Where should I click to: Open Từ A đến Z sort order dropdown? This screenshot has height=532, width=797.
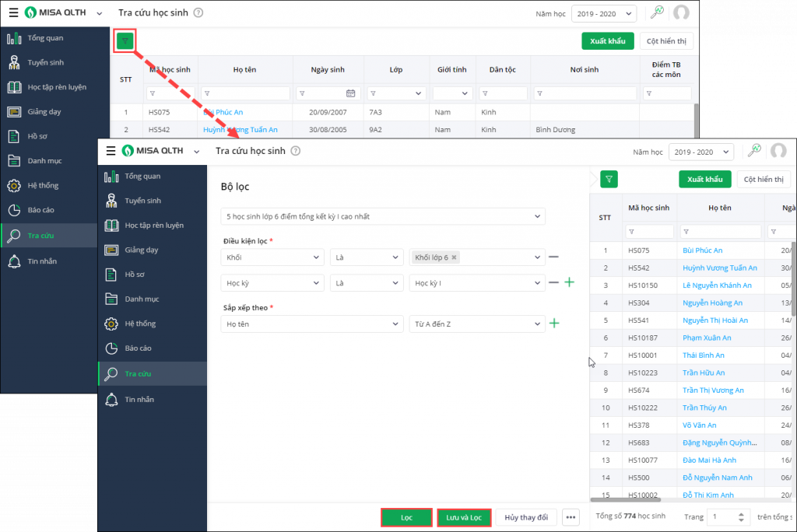[477, 324]
